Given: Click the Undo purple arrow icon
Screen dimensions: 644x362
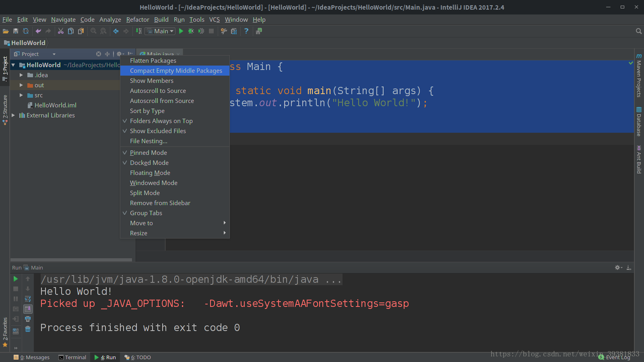Looking at the screenshot, I should tap(38, 31).
